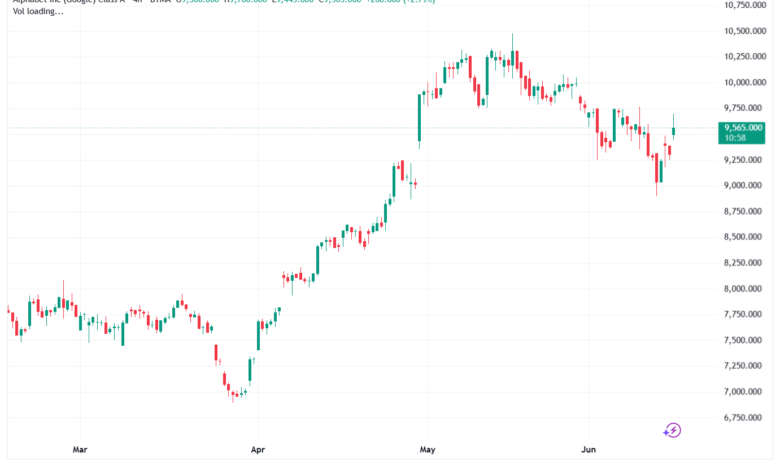Click the Apr label on time axis
The image size is (780, 470).
(x=258, y=450)
